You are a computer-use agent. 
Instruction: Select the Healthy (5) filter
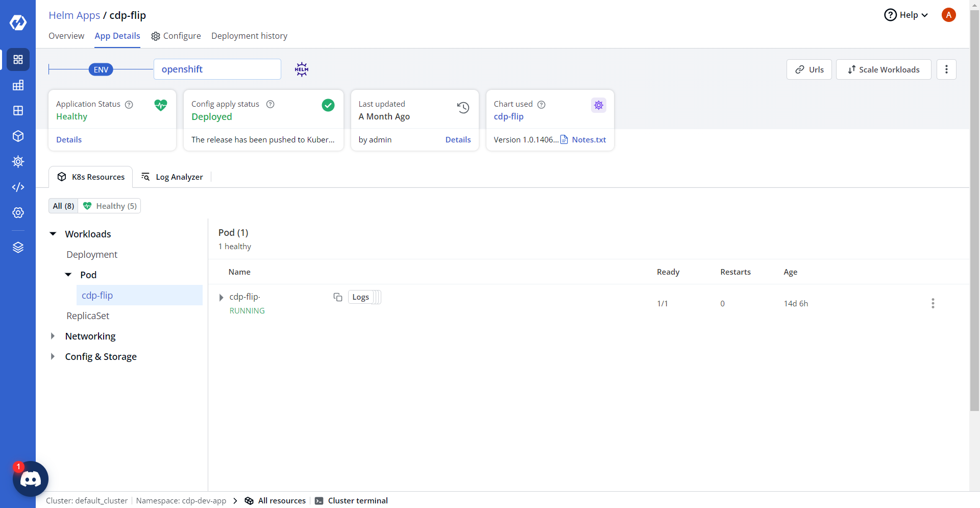click(110, 206)
